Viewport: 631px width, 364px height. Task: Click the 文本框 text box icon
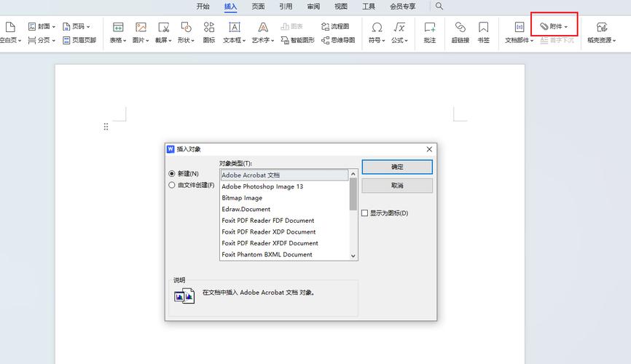(x=234, y=27)
